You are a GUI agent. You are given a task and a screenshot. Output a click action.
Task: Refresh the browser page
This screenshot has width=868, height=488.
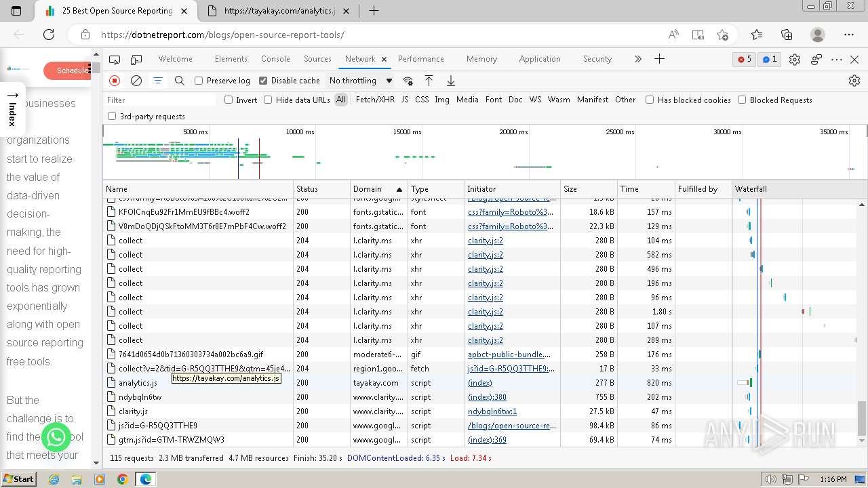click(x=49, y=35)
